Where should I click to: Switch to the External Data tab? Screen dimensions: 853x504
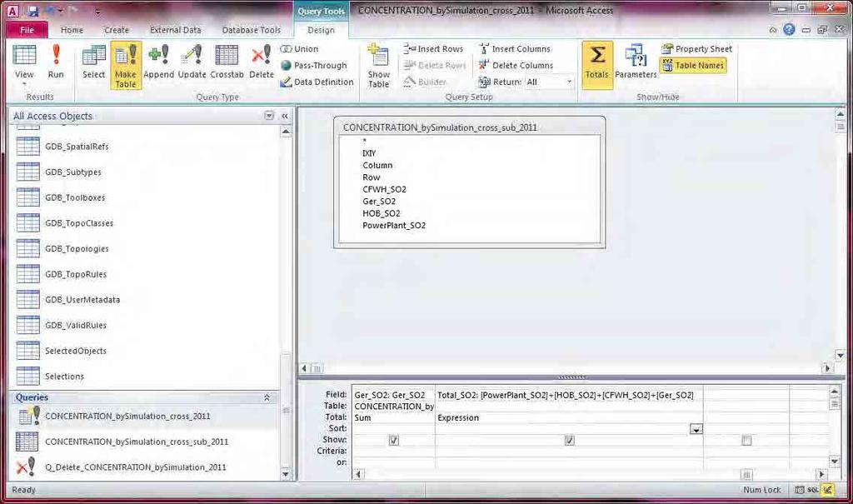point(175,30)
